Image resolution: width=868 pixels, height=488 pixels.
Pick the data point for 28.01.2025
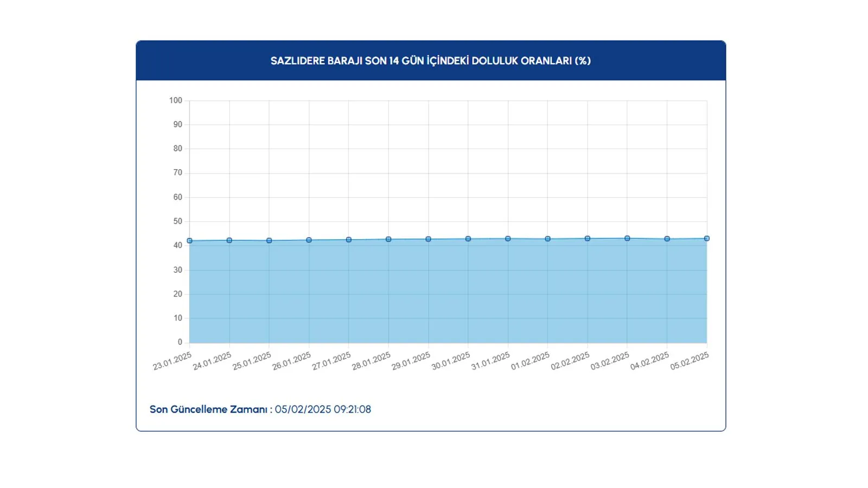388,239
